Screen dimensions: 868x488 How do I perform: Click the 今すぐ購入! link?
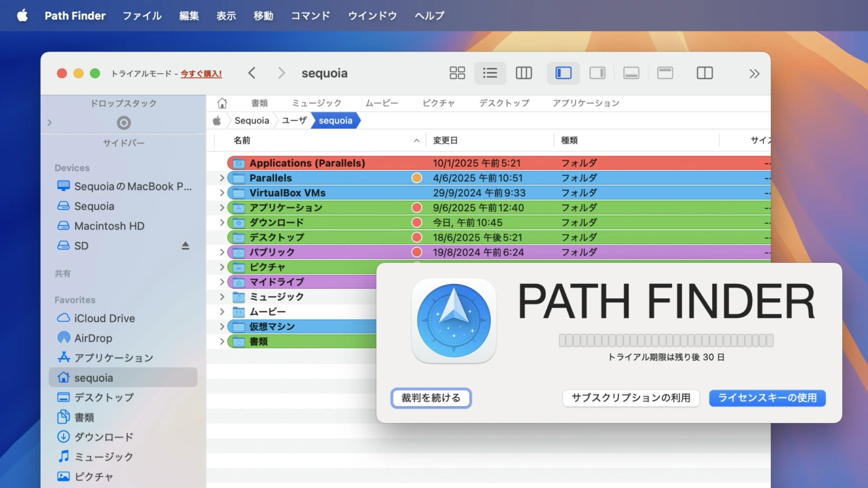(201, 74)
